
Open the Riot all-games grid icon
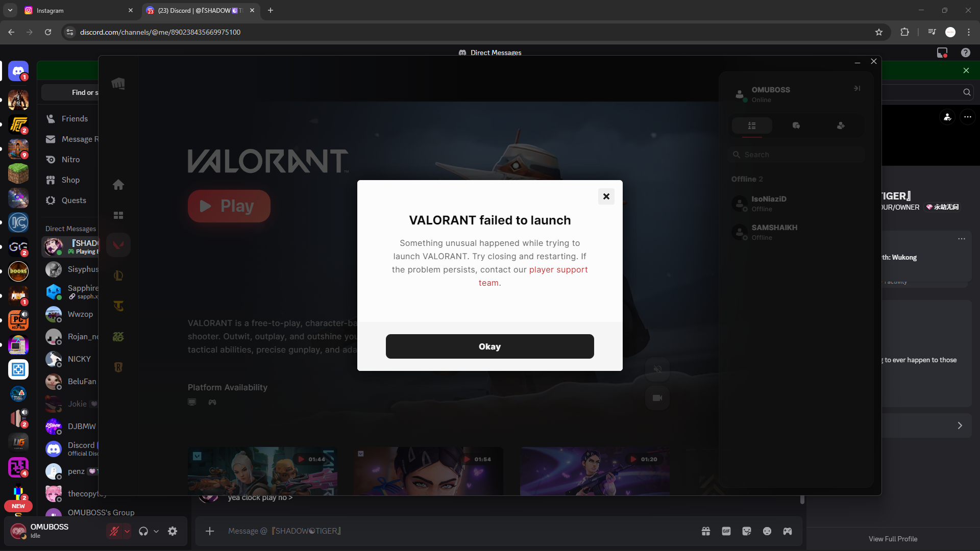pyautogui.click(x=118, y=215)
